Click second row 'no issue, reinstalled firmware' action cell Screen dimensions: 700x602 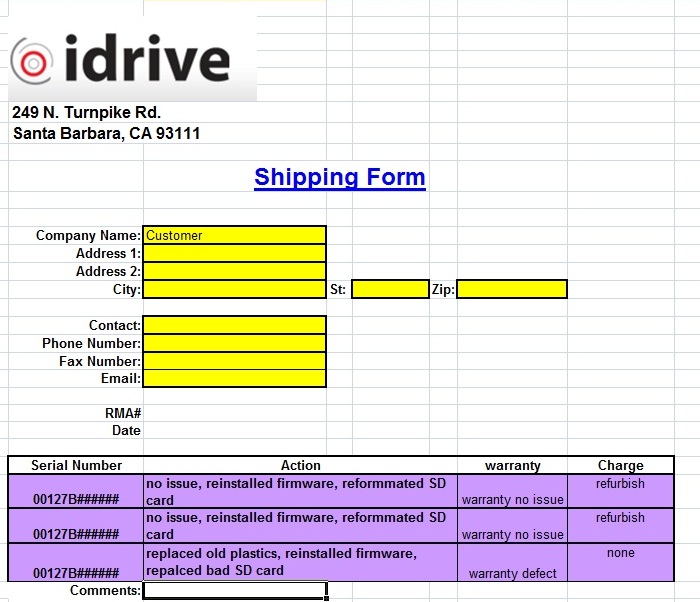[x=300, y=526]
